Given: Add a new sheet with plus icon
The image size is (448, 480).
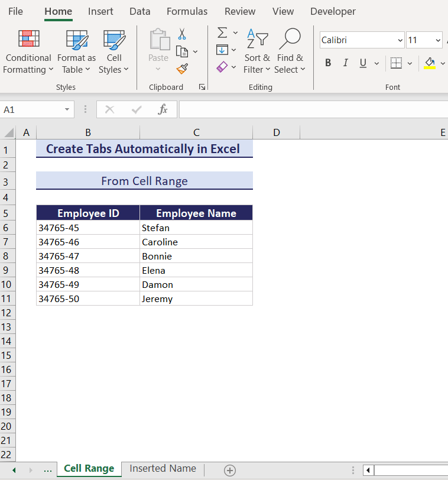Looking at the screenshot, I should (x=230, y=470).
